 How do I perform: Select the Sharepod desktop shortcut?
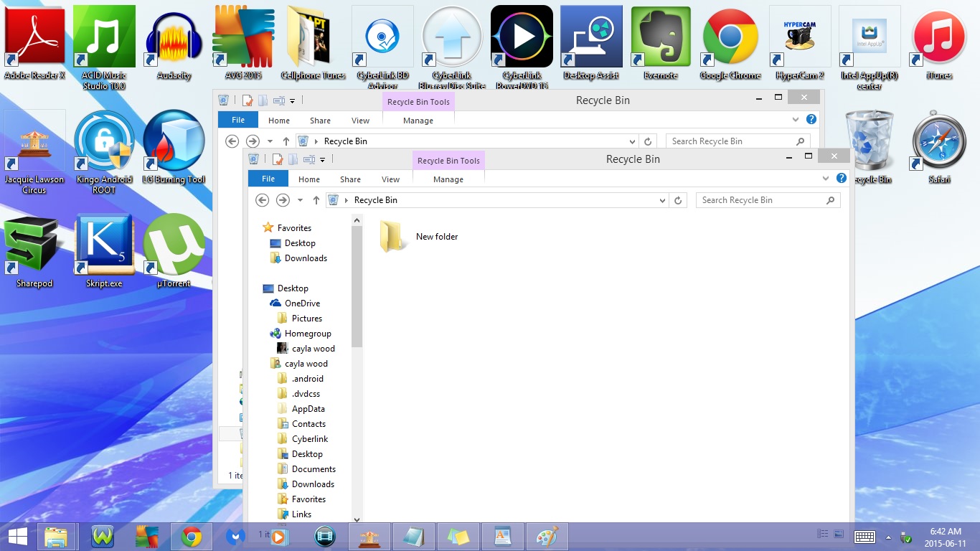[34, 251]
